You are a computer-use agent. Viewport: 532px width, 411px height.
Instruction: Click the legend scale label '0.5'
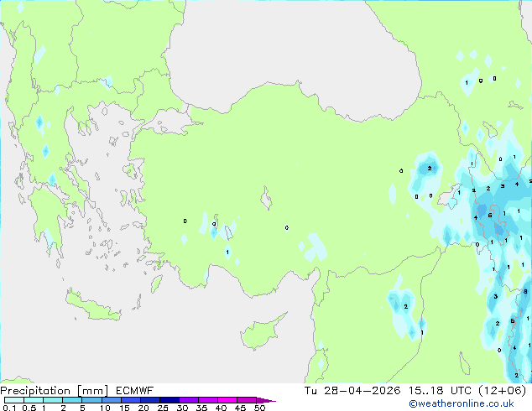tap(29, 408)
